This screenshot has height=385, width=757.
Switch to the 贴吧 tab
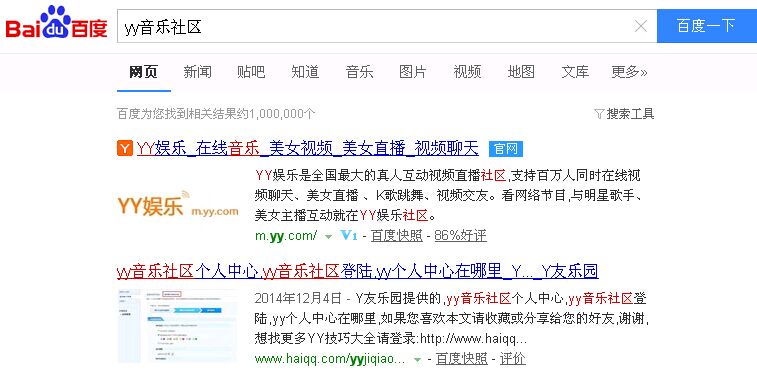click(x=251, y=72)
